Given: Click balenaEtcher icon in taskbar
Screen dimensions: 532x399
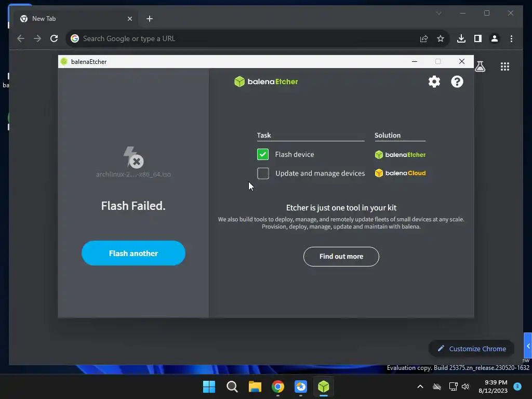Looking at the screenshot, I should pyautogui.click(x=323, y=387).
